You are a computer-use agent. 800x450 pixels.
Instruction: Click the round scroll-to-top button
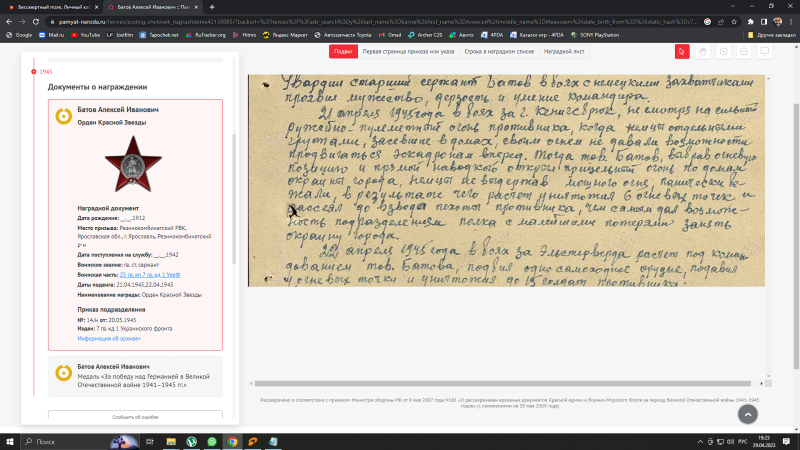(x=747, y=414)
